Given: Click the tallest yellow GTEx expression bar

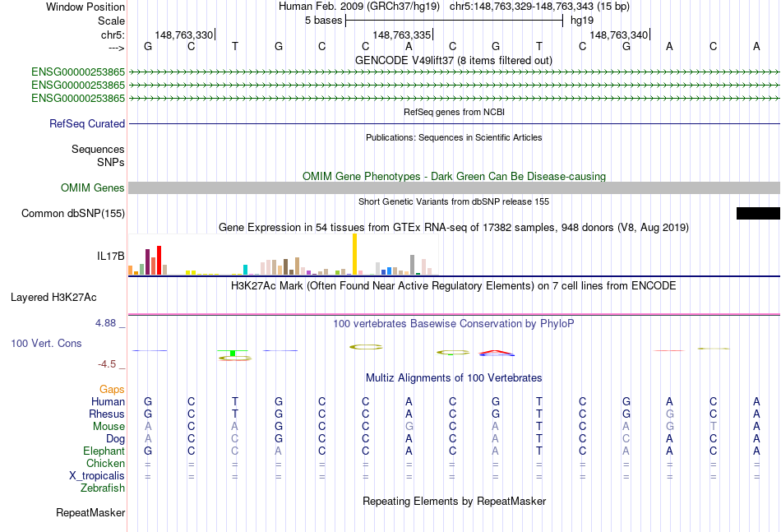Looking at the screenshot, I should (x=354, y=254).
